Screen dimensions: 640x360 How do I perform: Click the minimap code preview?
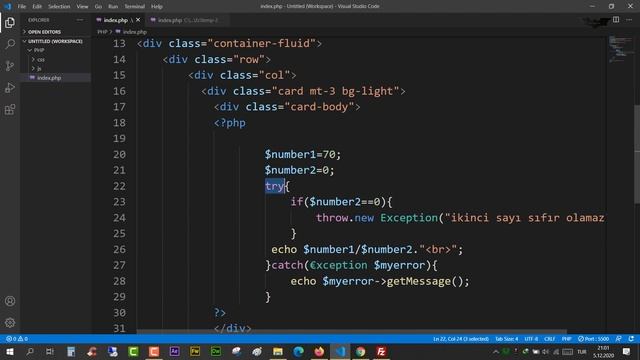620,49
